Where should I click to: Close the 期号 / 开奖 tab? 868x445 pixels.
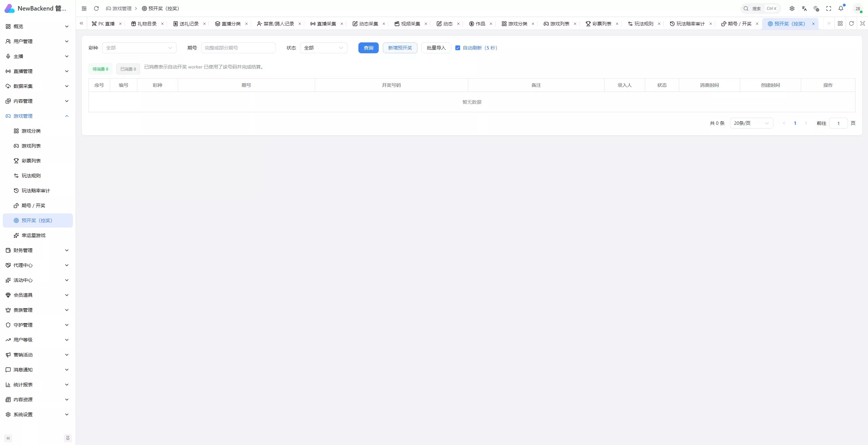pyautogui.click(x=757, y=24)
